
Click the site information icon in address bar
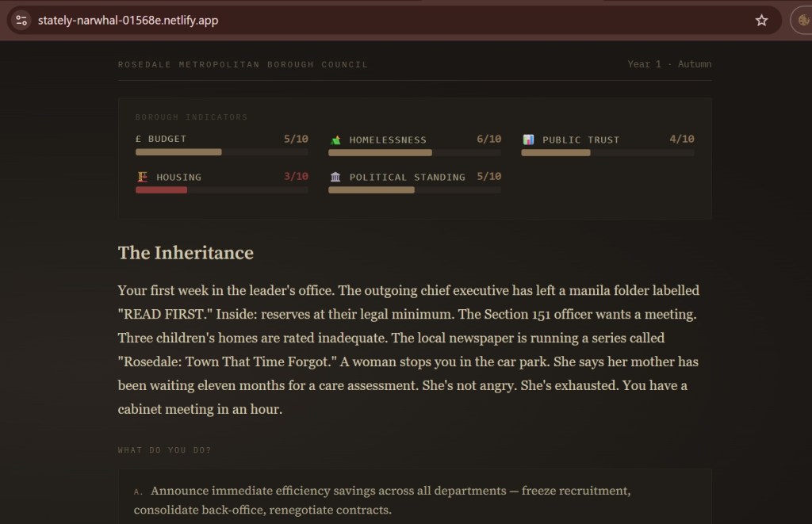pyautogui.click(x=21, y=20)
